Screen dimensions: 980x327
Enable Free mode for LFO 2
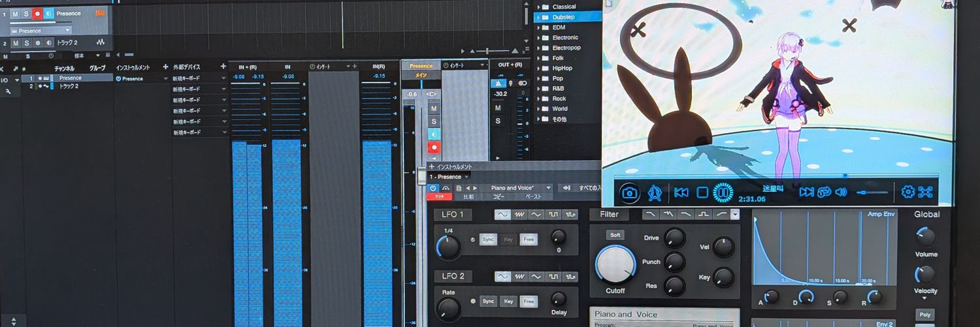click(529, 301)
